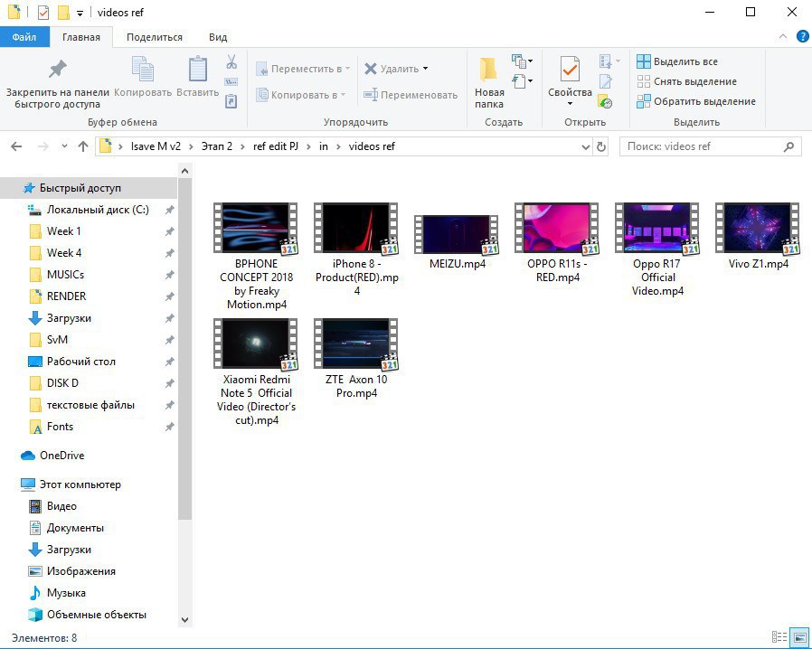The width and height of the screenshot is (812, 649).
Task: Go back with the left arrow
Action: (16, 146)
